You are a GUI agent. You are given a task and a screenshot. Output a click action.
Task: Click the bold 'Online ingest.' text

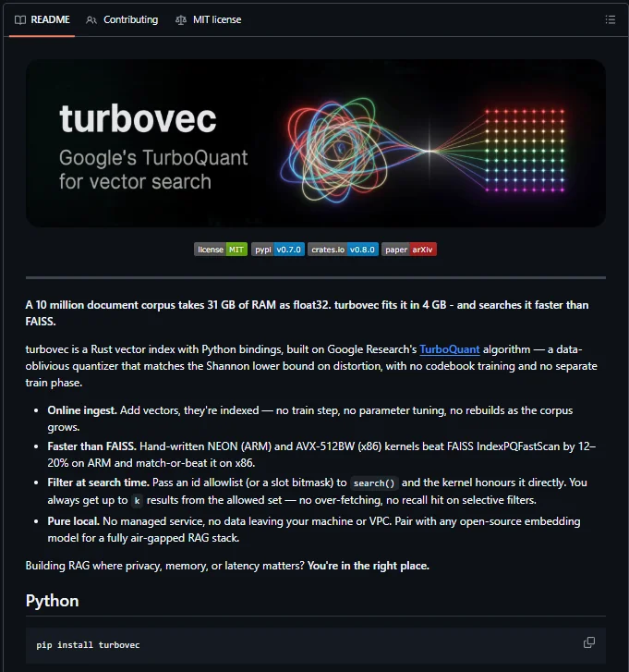82,410
